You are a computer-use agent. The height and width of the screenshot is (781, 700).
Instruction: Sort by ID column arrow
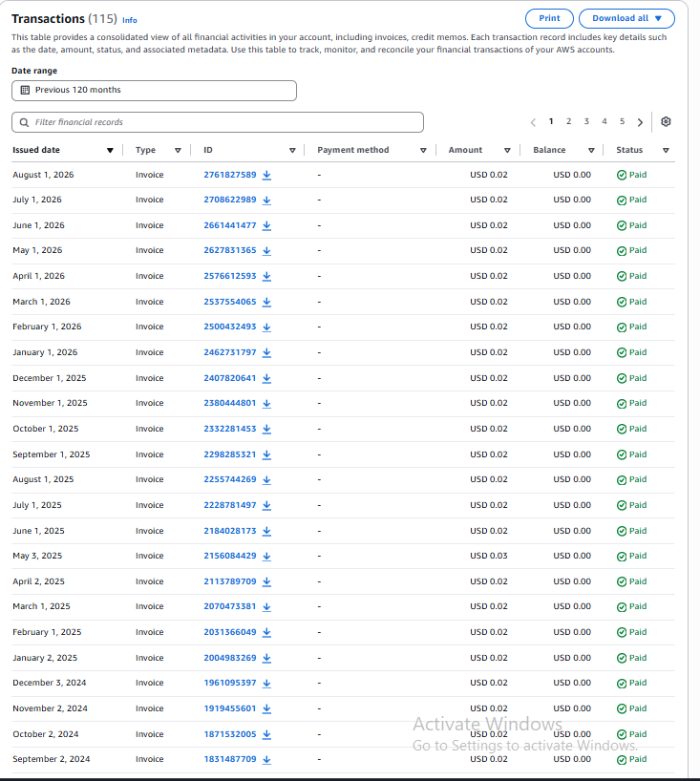click(x=292, y=151)
